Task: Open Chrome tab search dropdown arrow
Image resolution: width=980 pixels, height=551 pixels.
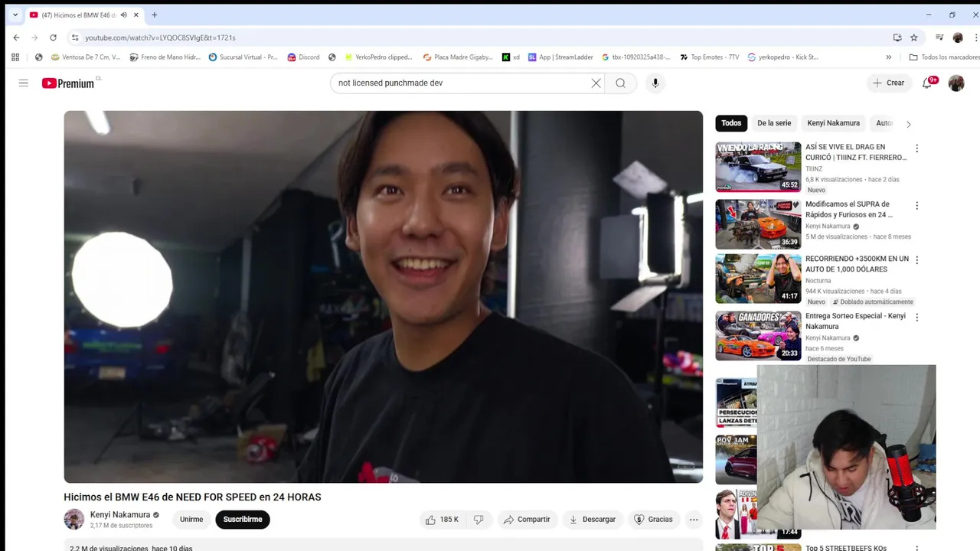Action: point(15,15)
